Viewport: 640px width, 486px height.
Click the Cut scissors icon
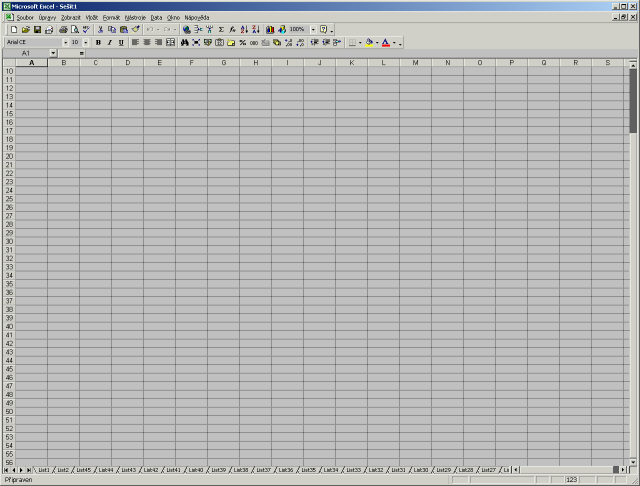pos(100,30)
